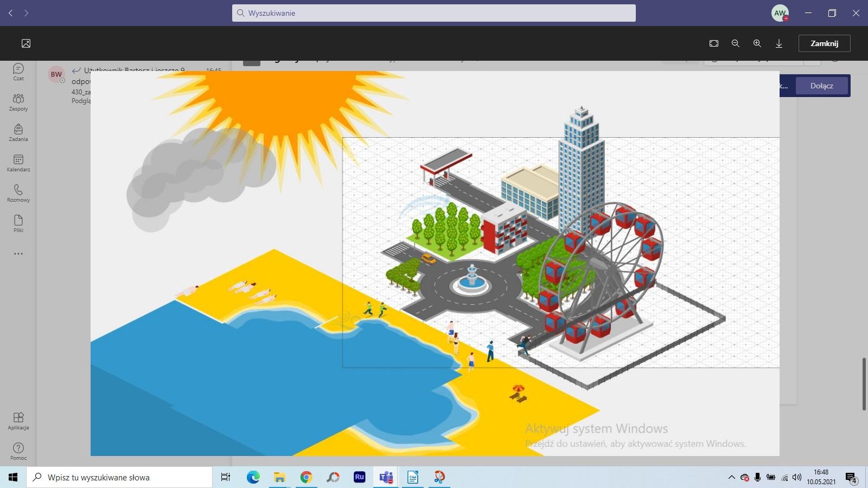The height and width of the screenshot is (488, 868).
Task: Open the microphone tray icon
Action: (x=758, y=477)
